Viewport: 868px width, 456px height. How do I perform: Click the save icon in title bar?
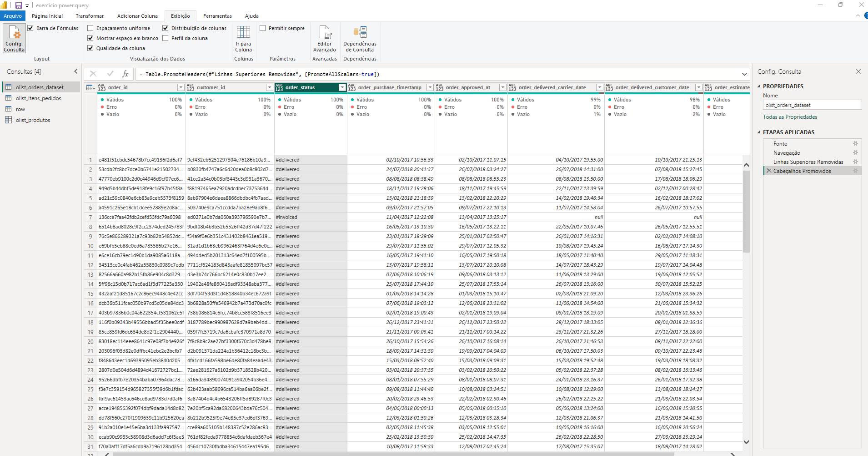click(x=19, y=5)
